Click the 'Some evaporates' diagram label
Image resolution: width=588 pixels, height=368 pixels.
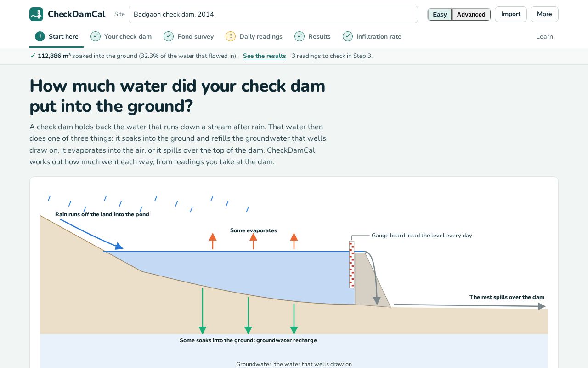(x=254, y=230)
